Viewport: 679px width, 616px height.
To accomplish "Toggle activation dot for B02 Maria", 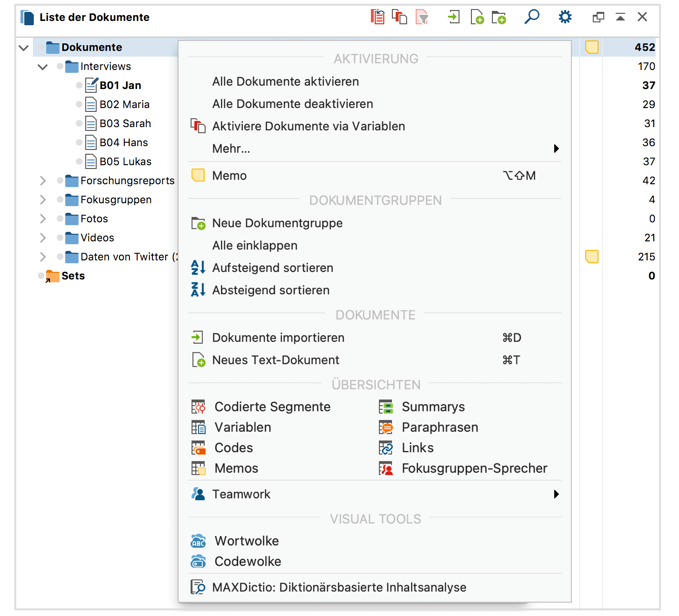I will (79, 104).
